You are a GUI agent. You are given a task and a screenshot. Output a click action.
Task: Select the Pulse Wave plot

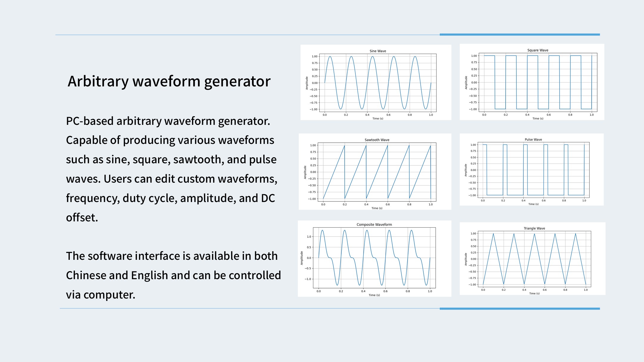pos(532,170)
